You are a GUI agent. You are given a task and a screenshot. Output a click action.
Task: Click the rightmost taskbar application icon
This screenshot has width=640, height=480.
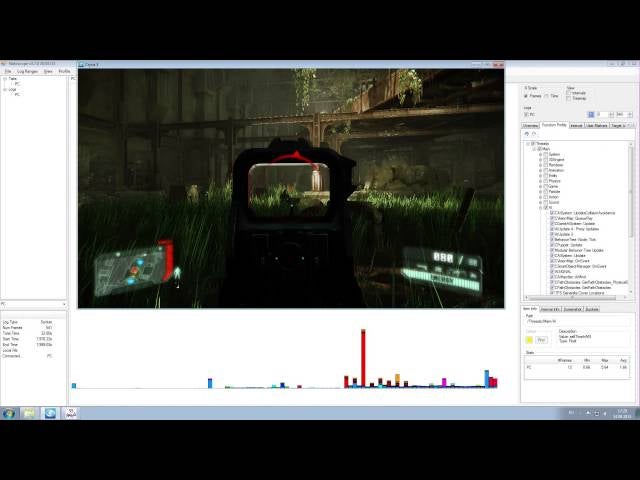pos(71,412)
